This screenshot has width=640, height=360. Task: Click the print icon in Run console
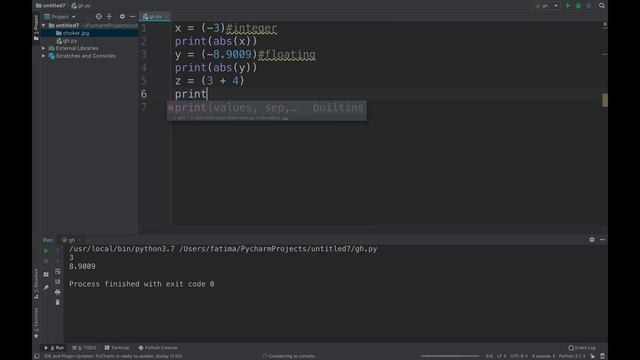point(58,292)
